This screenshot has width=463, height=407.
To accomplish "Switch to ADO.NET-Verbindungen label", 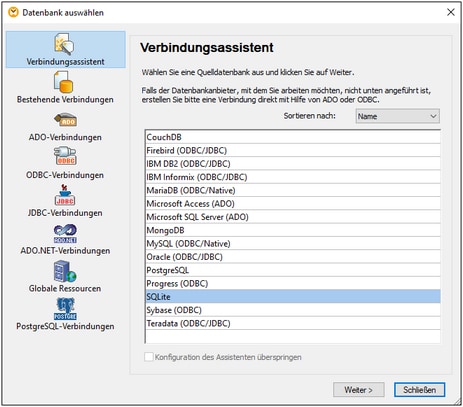I will [65, 251].
